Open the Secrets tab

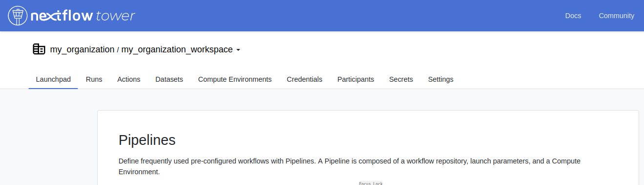pyautogui.click(x=401, y=79)
